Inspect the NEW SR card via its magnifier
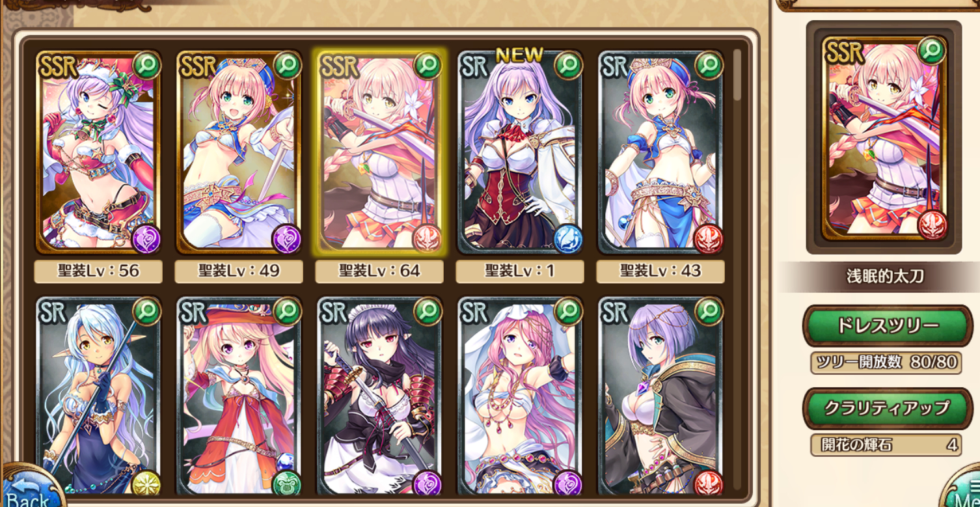This screenshot has width=980, height=507. (568, 65)
